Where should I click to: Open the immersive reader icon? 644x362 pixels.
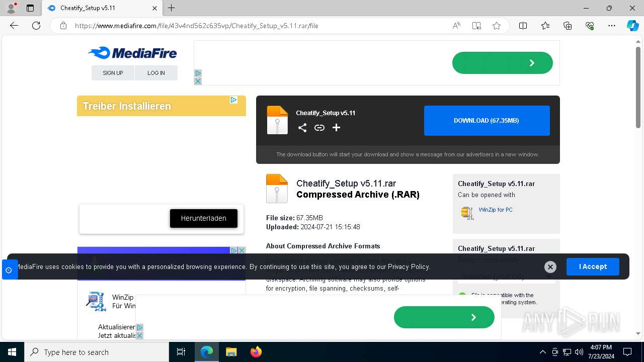(476, 26)
